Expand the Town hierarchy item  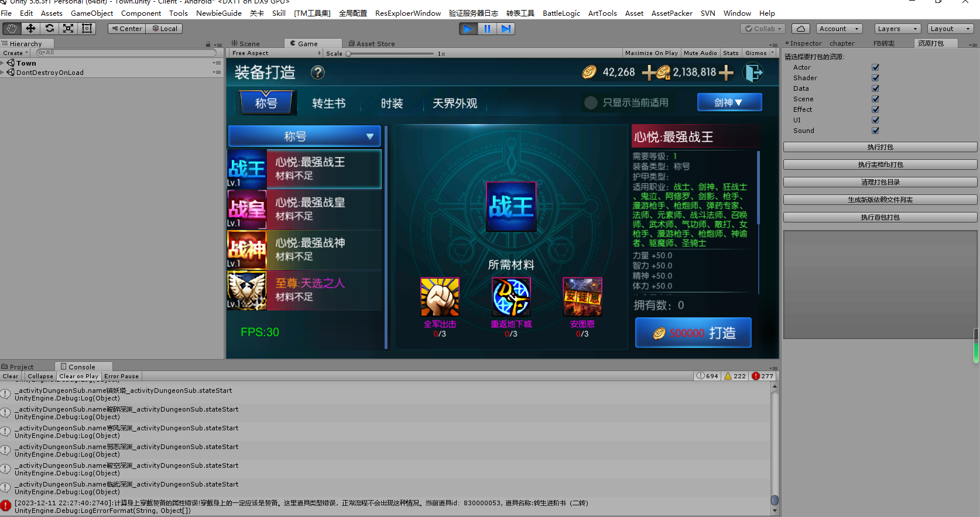(3, 63)
